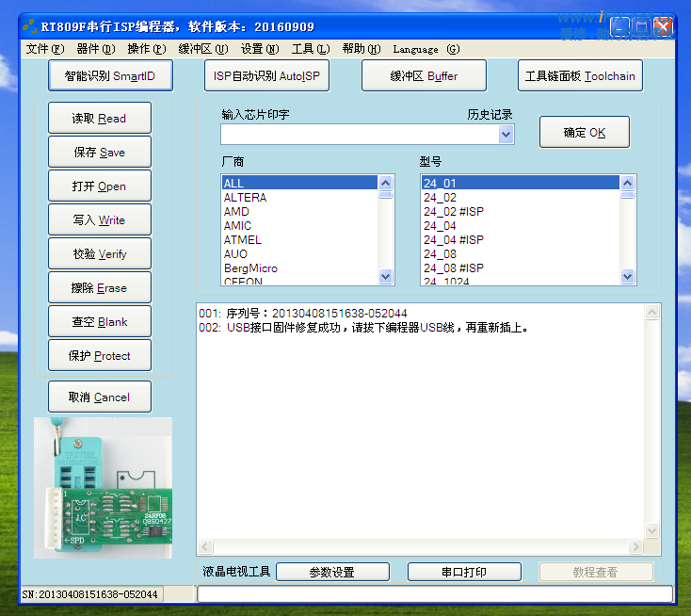Click the 串口打印 button
The width and height of the screenshot is (691, 616).
point(464,572)
